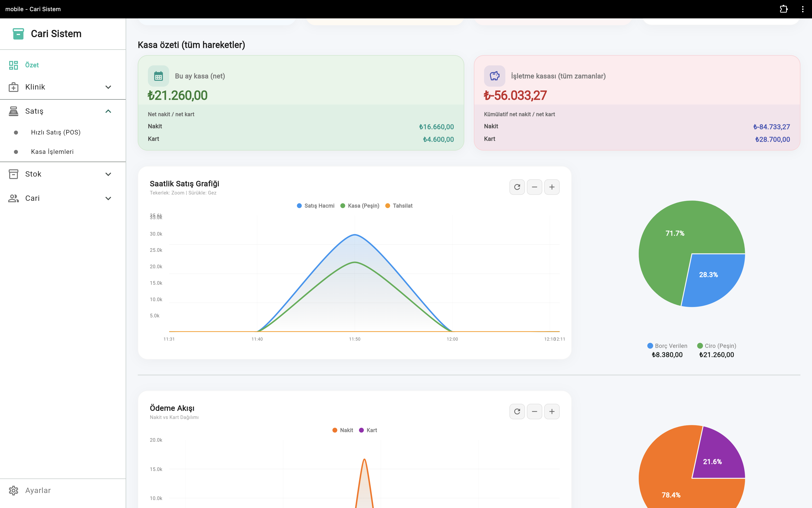Click the ₺28.700,00 cumulative Kart value
The image size is (812, 508).
coord(772,139)
